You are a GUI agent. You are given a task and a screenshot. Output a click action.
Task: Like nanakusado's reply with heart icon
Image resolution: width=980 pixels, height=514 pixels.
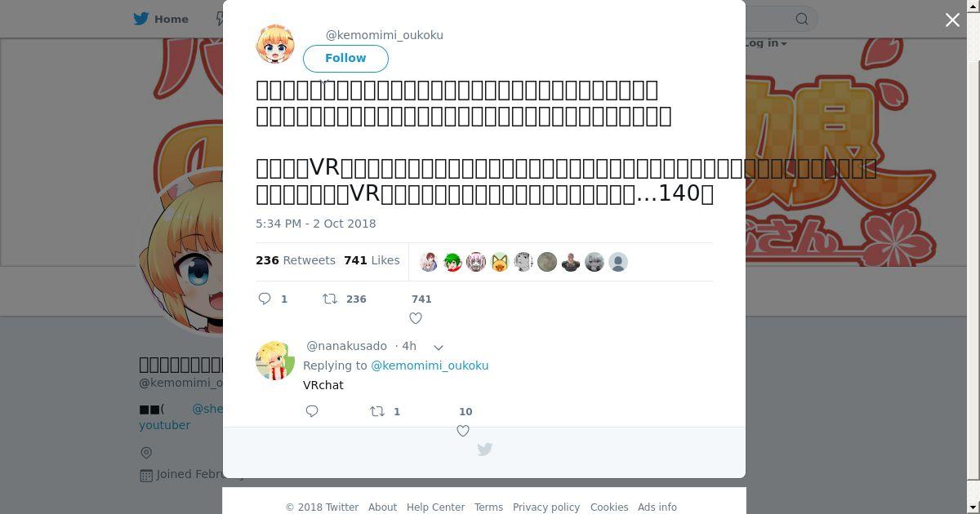(463, 431)
